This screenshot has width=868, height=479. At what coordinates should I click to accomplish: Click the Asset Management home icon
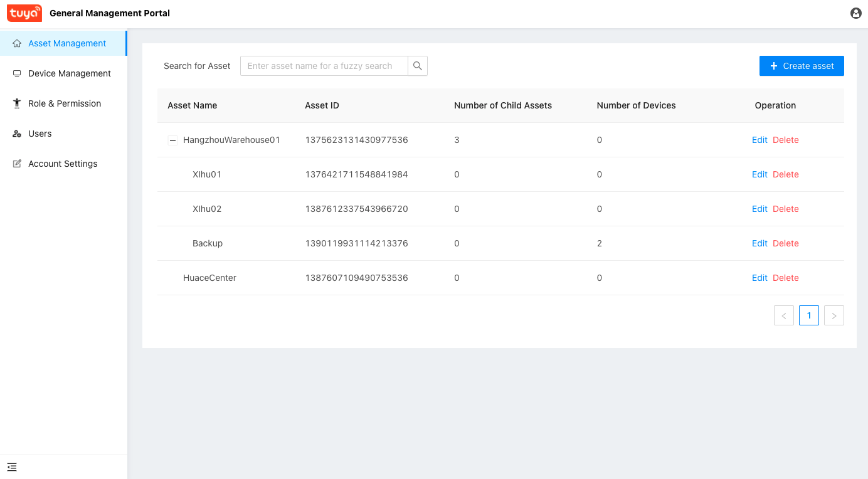17,43
